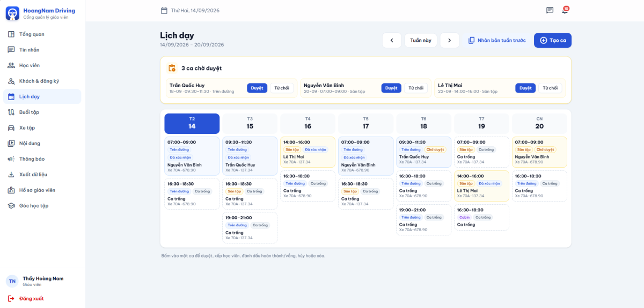Click the Thông báo megaphone icon

pyautogui.click(x=11, y=159)
